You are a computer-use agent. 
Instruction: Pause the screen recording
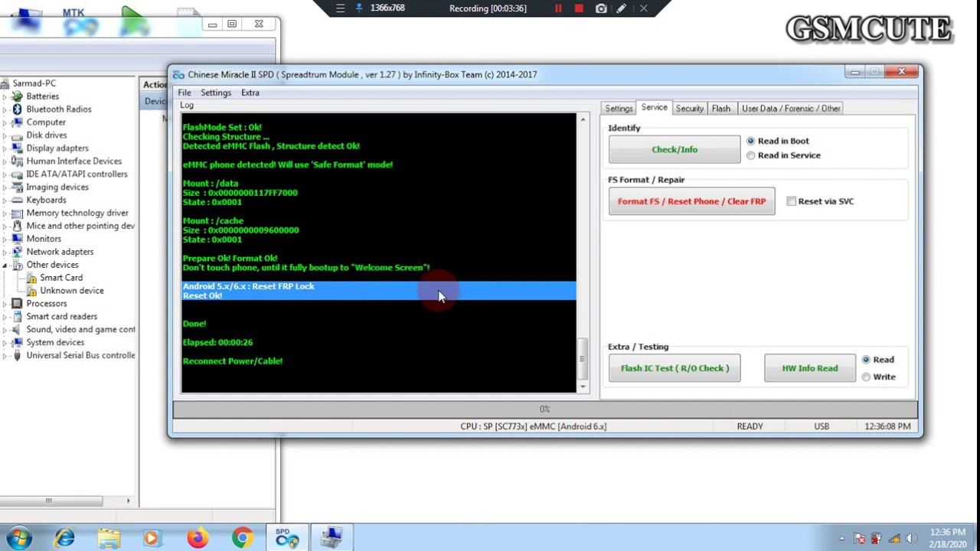558,8
